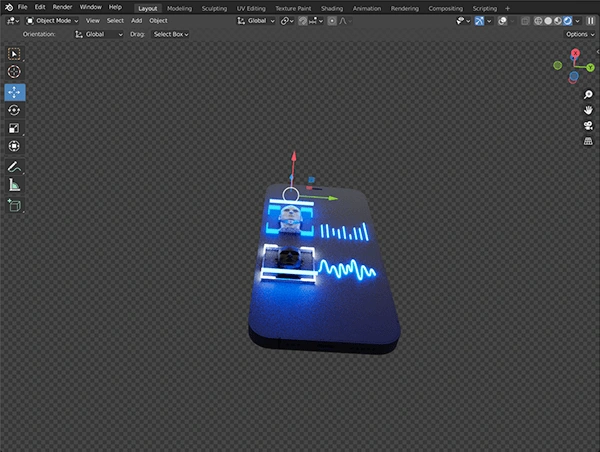Activate the Transform tool
This screenshot has width=600, height=452.
(x=15, y=146)
